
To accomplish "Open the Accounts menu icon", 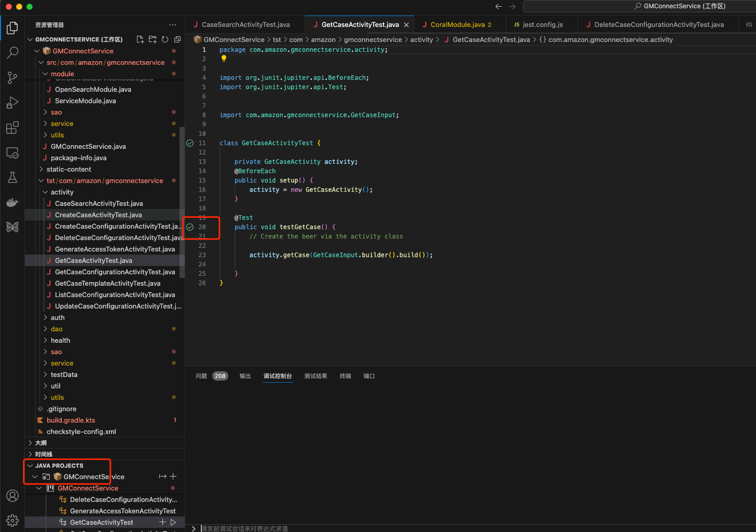I will click(12, 496).
